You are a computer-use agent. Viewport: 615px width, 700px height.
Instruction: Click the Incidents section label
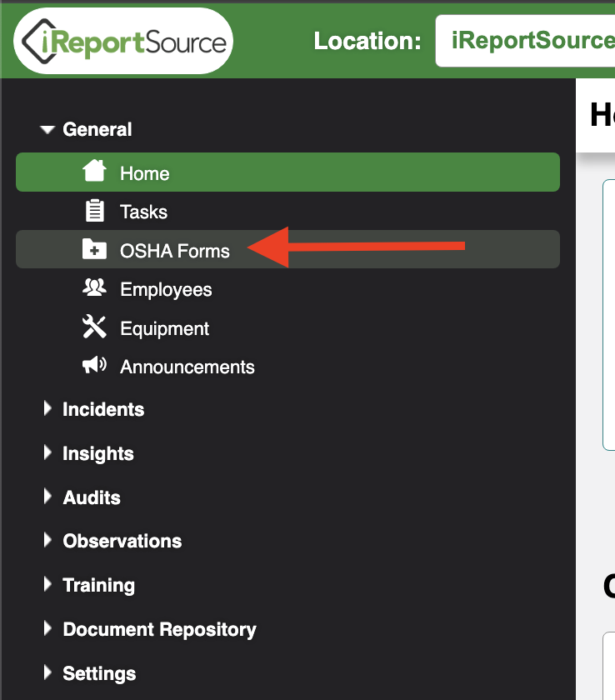point(103,409)
